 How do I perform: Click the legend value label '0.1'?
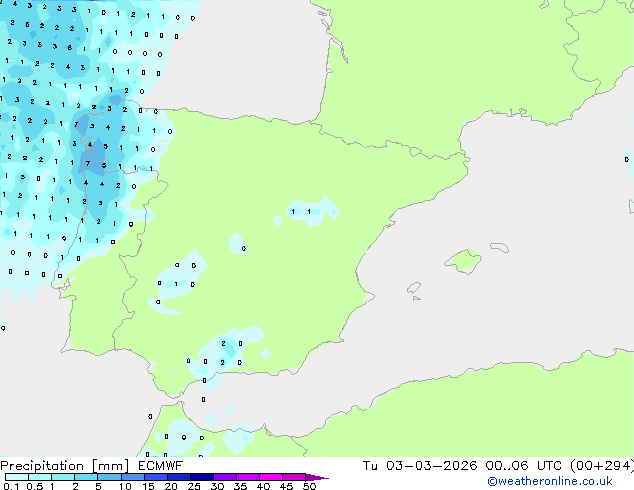click(11, 486)
